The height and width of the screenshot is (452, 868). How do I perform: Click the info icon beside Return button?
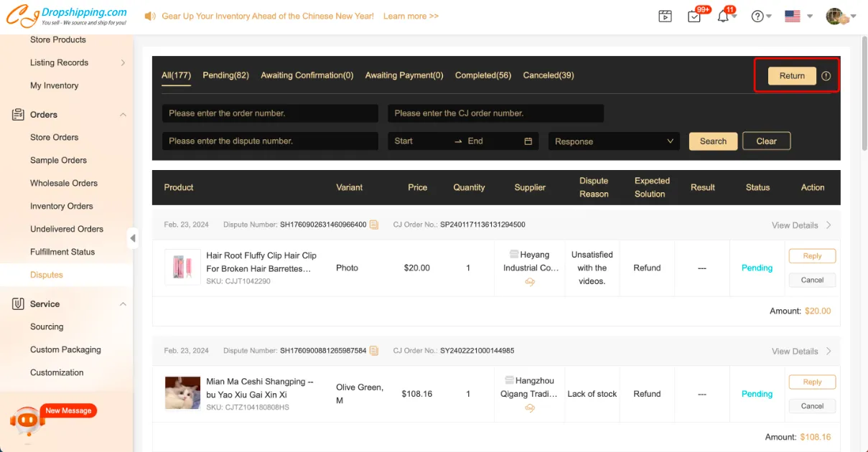point(826,76)
